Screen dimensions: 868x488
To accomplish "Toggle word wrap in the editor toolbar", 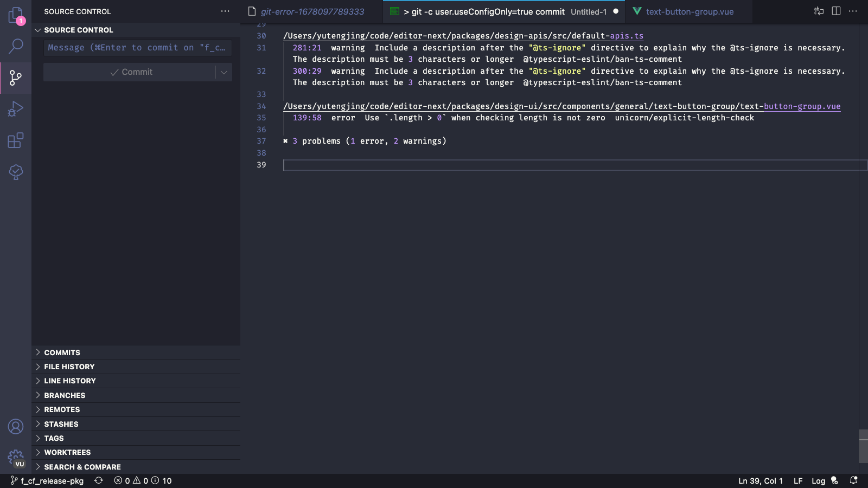I will (x=818, y=11).
